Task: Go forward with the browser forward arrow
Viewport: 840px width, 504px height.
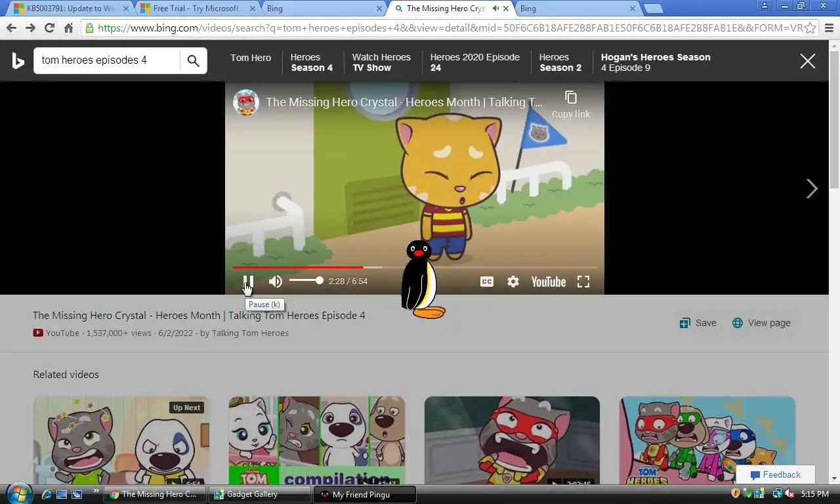Action: coord(30,28)
